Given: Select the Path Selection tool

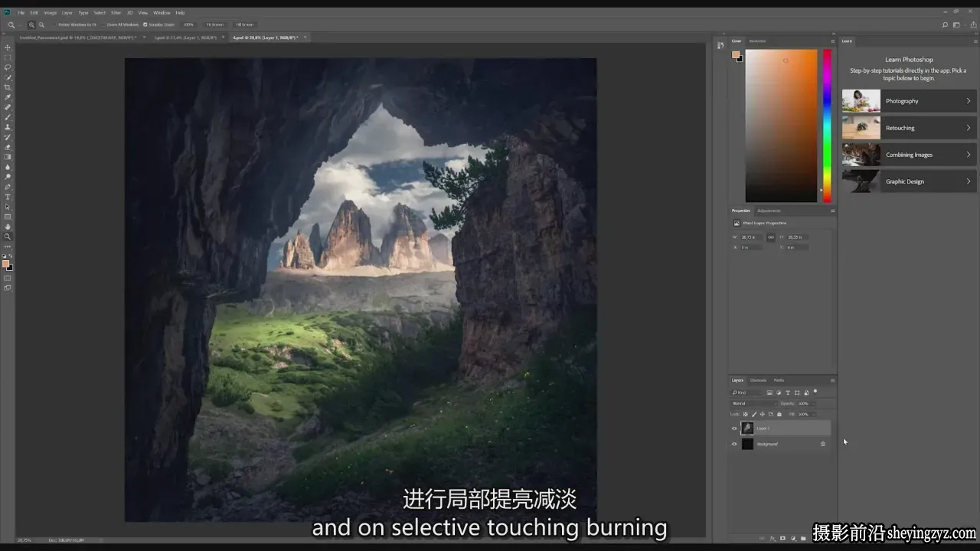Looking at the screenshot, I should tap(8, 207).
